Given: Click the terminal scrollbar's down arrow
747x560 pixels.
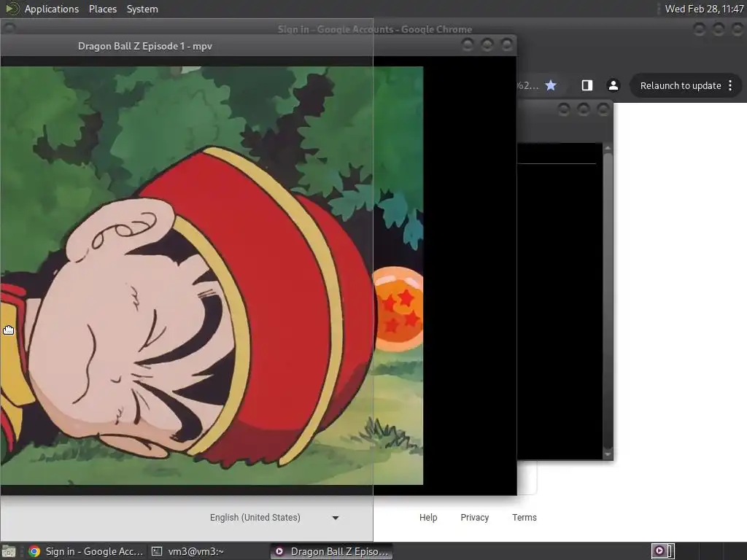Looking at the screenshot, I should click(608, 455).
